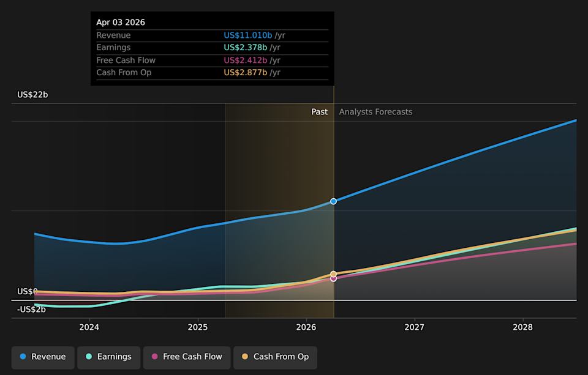The height and width of the screenshot is (375, 588).
Task: Click the Cash From Op value US$2.877b
Action: coord(246,73)
